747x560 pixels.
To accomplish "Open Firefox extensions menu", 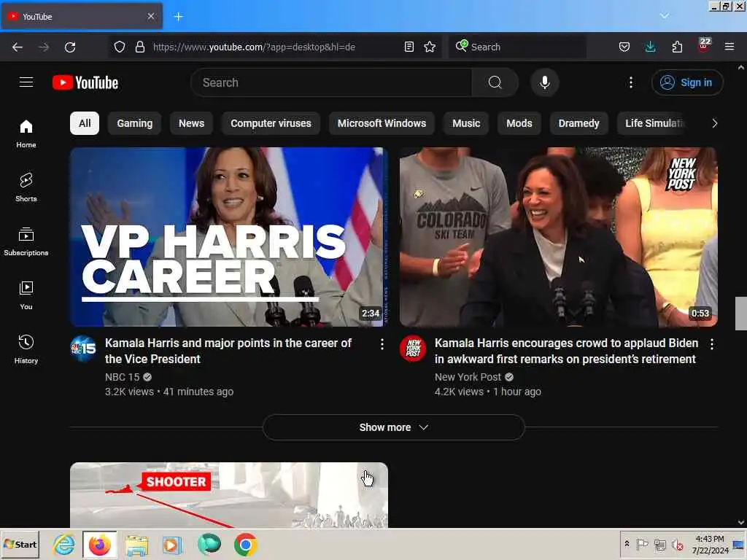I will (x=677, y=47).
